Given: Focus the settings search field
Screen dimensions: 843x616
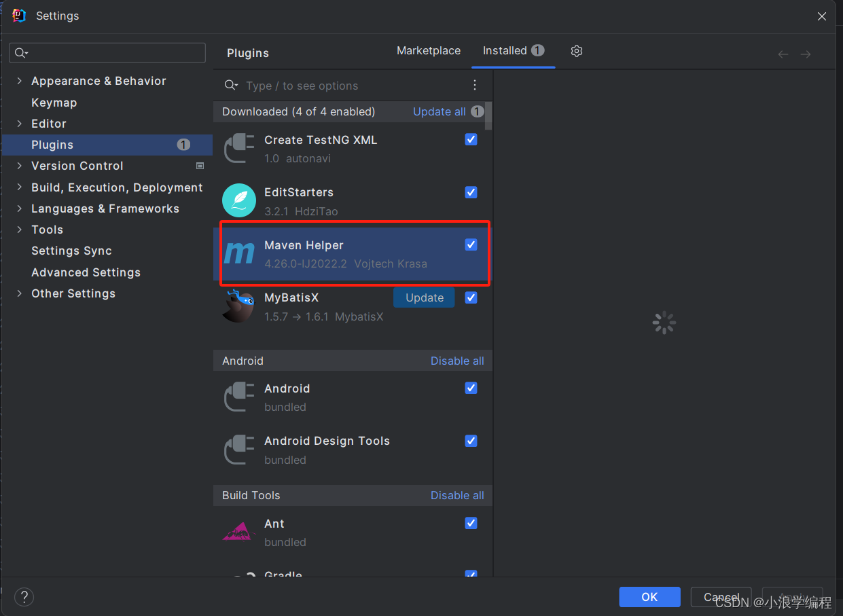Looking at the screenshot, I should 107,53.
